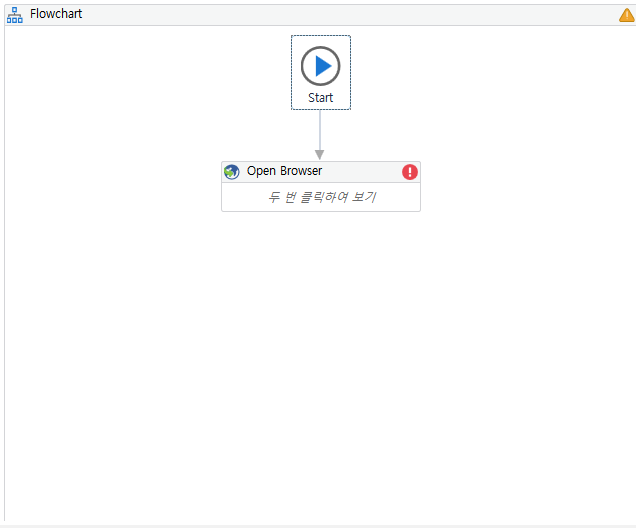
Task: Click the '두 번 클릭하여 보기' text
Action: (x=322, y=197)
